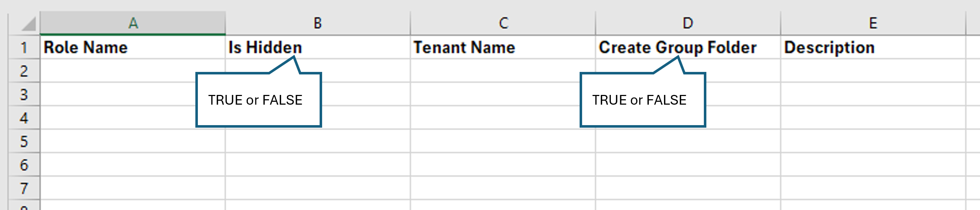Select the TRUE or FALSE callout under Is Hidden

(259, 100)
